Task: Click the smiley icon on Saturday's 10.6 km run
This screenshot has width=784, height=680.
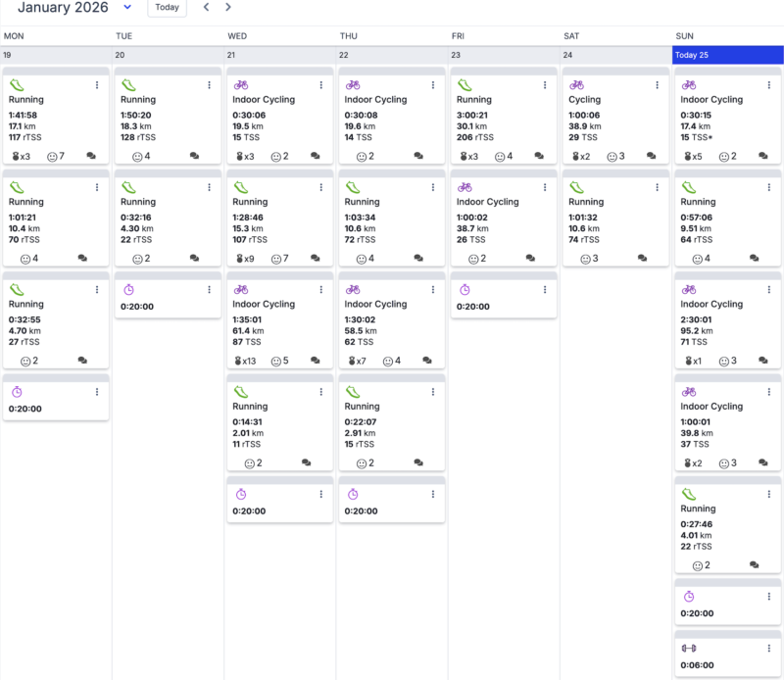Action: pyautogui.click(x=586, y=259)
